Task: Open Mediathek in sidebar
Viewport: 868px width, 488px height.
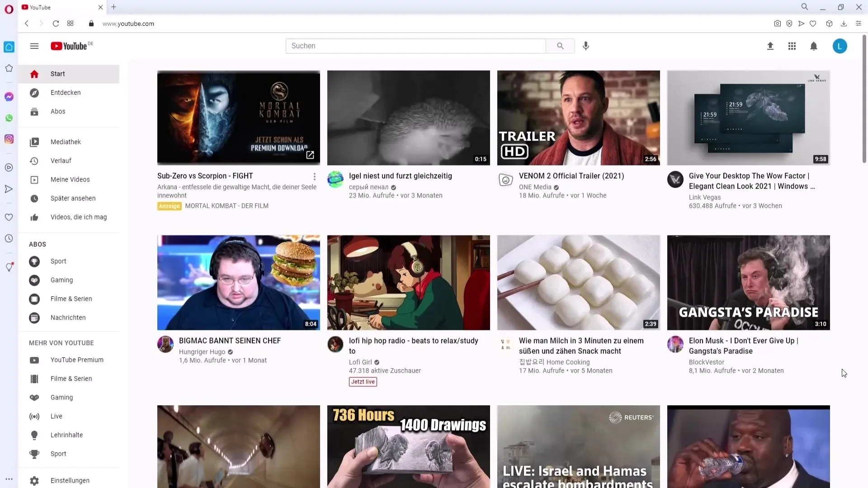Action: click(69, 142)
